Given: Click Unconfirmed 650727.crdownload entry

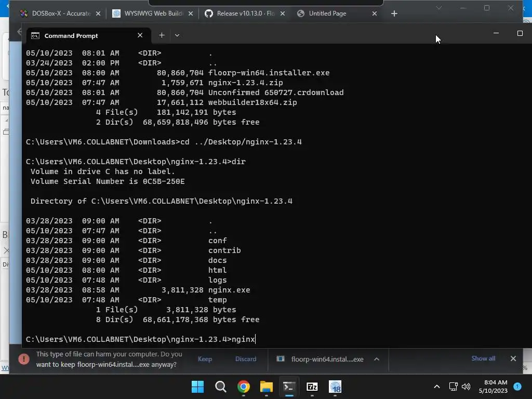Looking at the screenshot, I should (x=276, y=92).
